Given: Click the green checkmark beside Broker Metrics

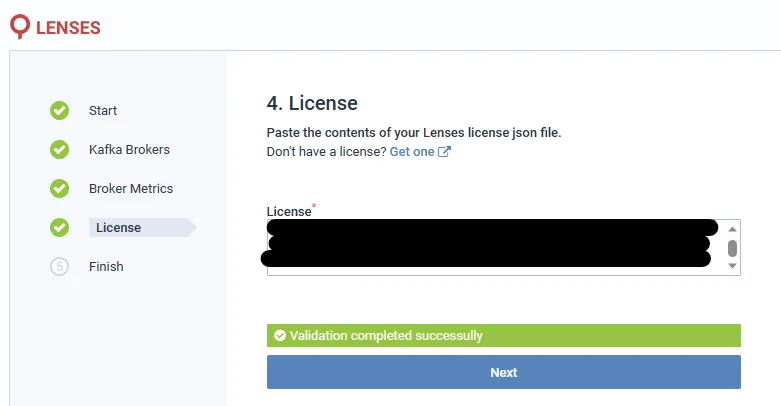Looking at the screenshot, I should [x=59, y=188].
